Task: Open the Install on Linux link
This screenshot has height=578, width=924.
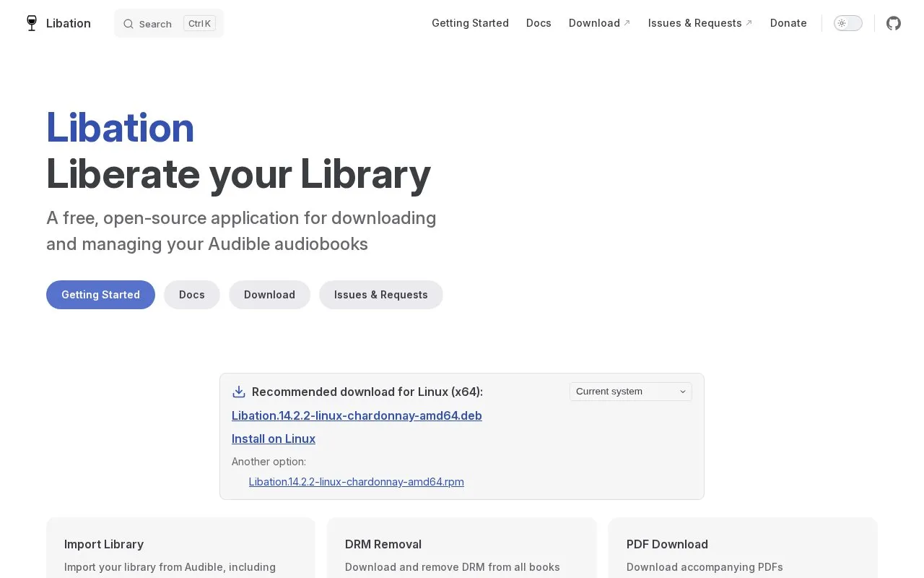Action: pyautogui.click(x=274, y=439)
